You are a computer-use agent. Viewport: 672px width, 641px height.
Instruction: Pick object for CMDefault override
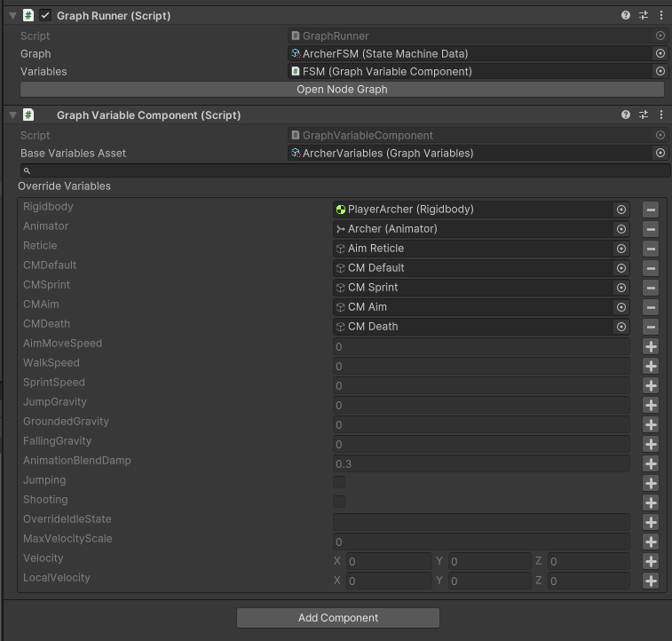pos(621,268)
